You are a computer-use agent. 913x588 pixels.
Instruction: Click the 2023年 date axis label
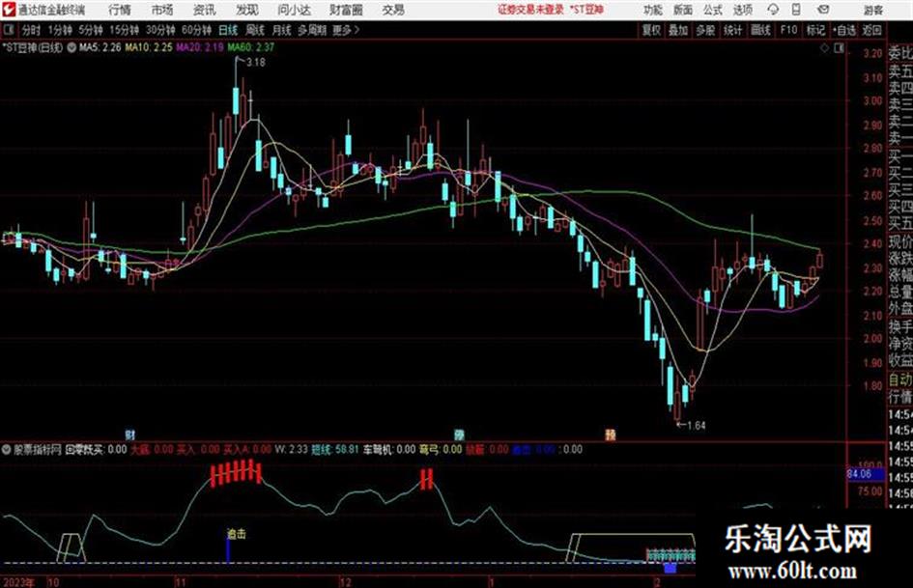coord(18,582)
